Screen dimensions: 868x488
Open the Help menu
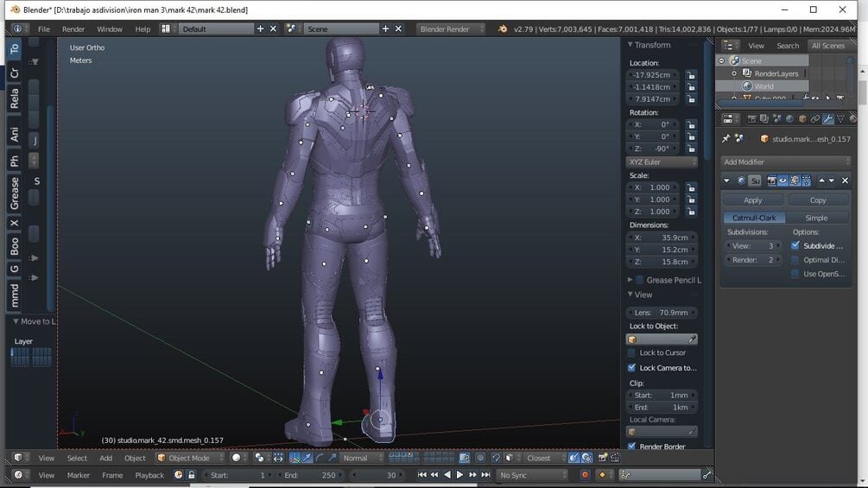(143, 29)
